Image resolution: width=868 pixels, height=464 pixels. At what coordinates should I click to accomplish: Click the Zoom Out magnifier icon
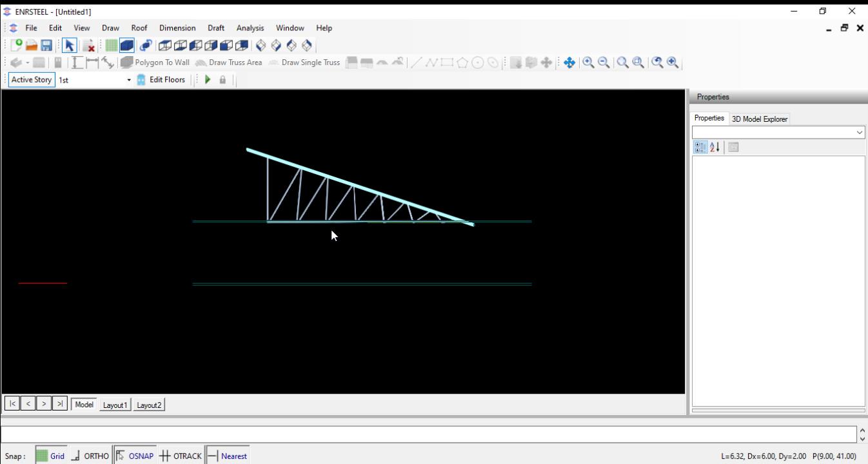(x=604, y=63)
